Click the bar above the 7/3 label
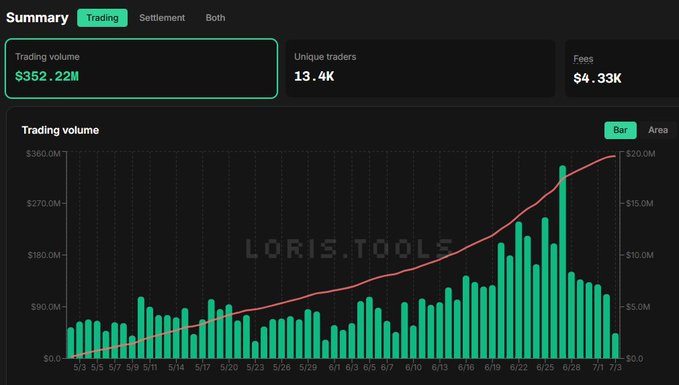679x385 pixels. point(615,346)
